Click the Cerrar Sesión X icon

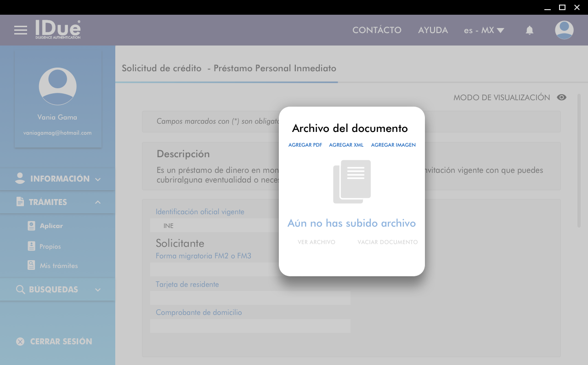[20, 342]
